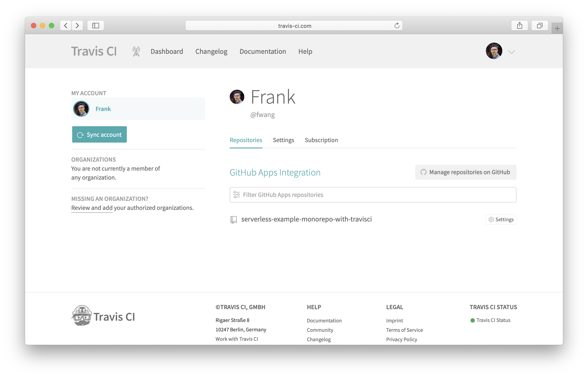Click the Sync account button
Image resolution: width=588 pixels, height=378 pixels.
[x=99, y=135]
